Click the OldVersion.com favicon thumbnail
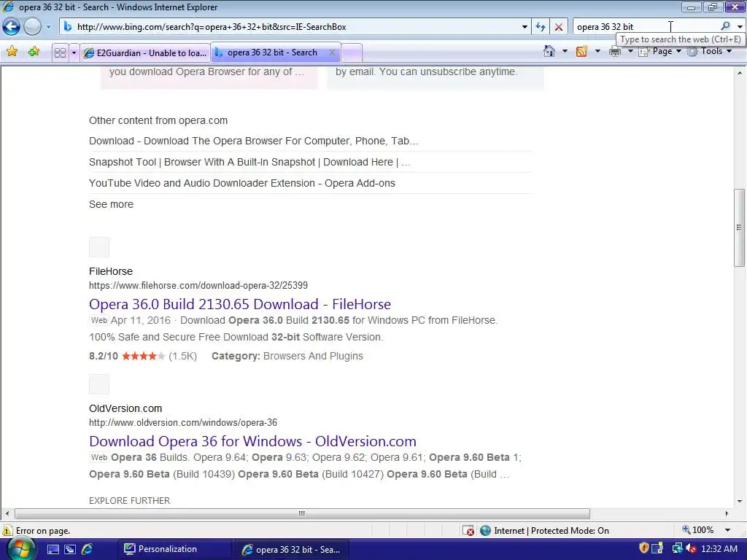The height and width of the screenshot is (560, 747). click(x=99, y=384)
